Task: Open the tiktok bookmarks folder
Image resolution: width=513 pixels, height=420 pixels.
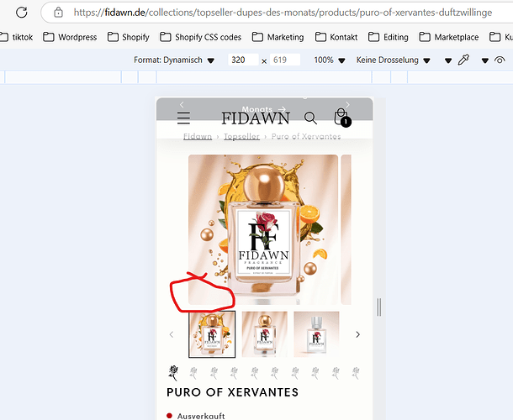Action: [16, 37]
